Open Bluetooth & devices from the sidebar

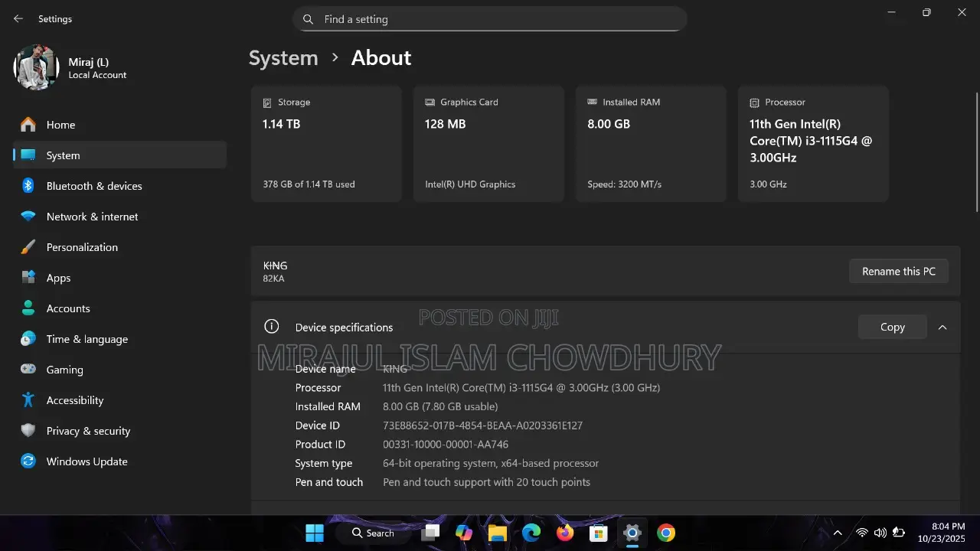tap(28, 186)
